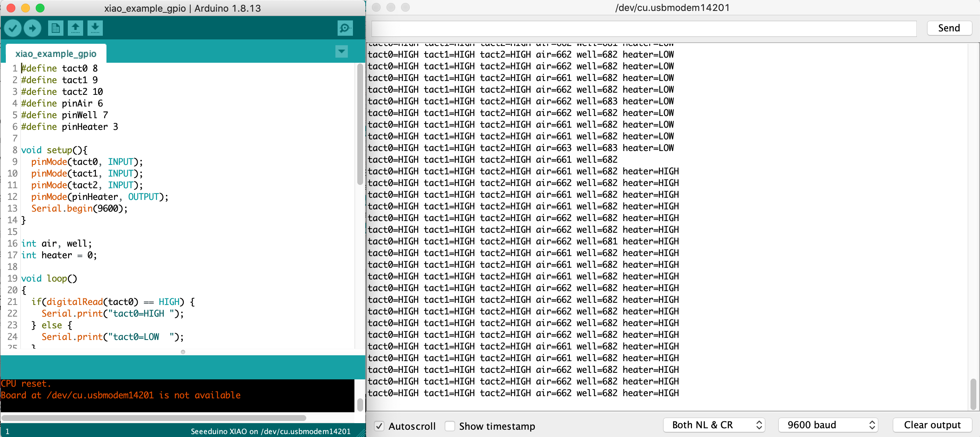
Task: Click the New sketch document icon
Action: [x=55, y=28]
